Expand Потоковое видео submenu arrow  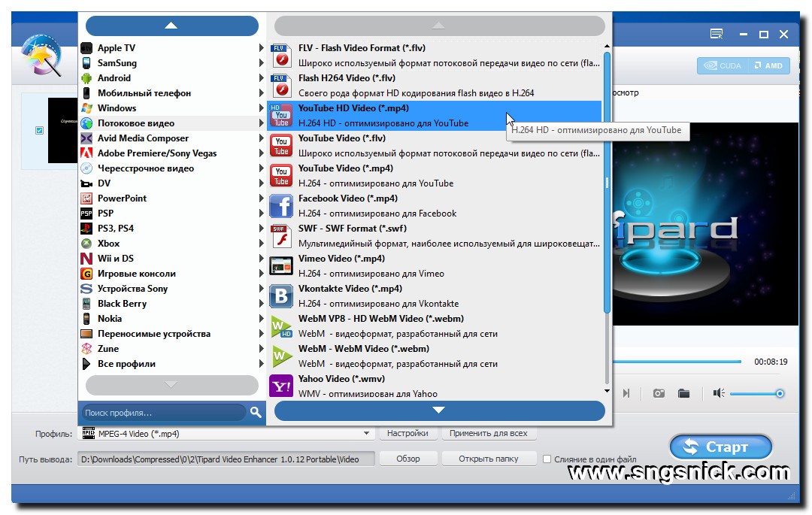point(262,123)
